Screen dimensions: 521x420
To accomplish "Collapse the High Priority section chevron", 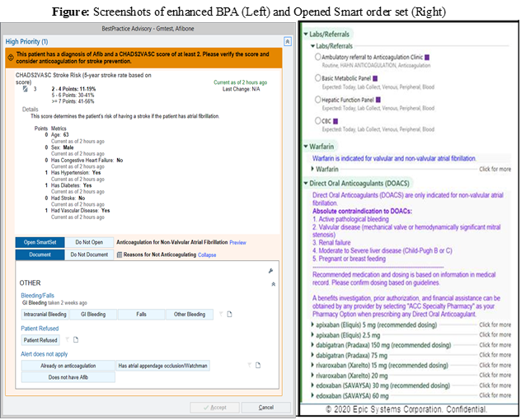I will pyautogui.click(x=287, y=41).
